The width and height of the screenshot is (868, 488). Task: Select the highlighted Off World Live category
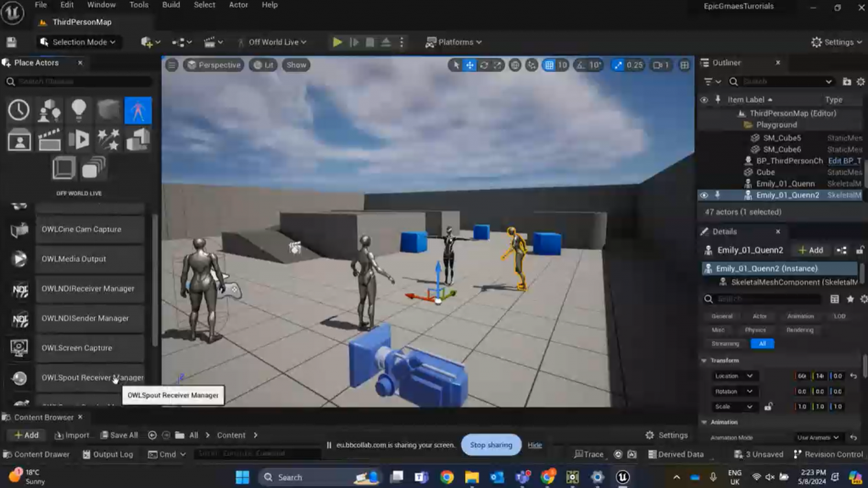[138, 110]
